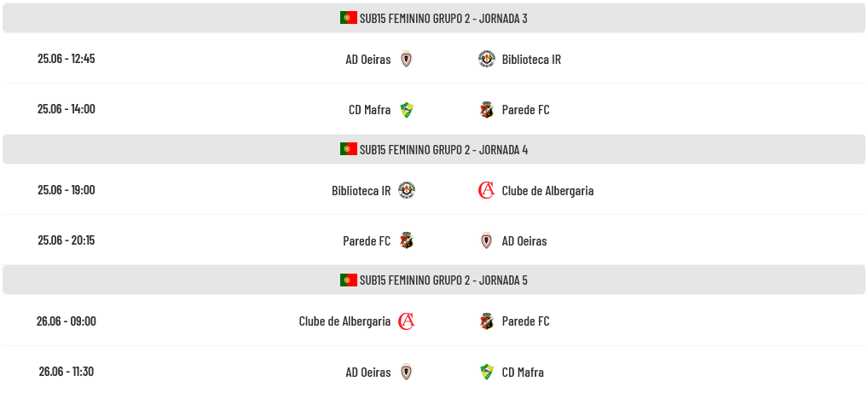
Task: Open Sub15 Feminino Grupo 2 Jornada 5 header
Action: pyautogui.click(x=434, y=280)
